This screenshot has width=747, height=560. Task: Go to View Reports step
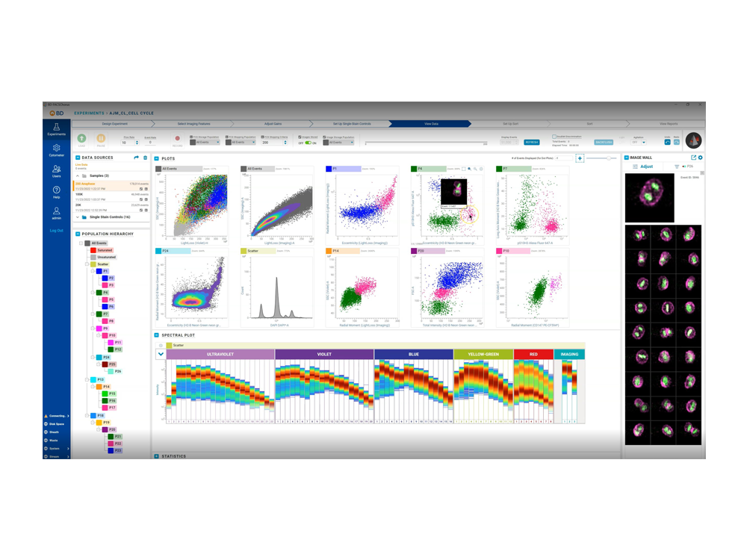coord(669,124)
